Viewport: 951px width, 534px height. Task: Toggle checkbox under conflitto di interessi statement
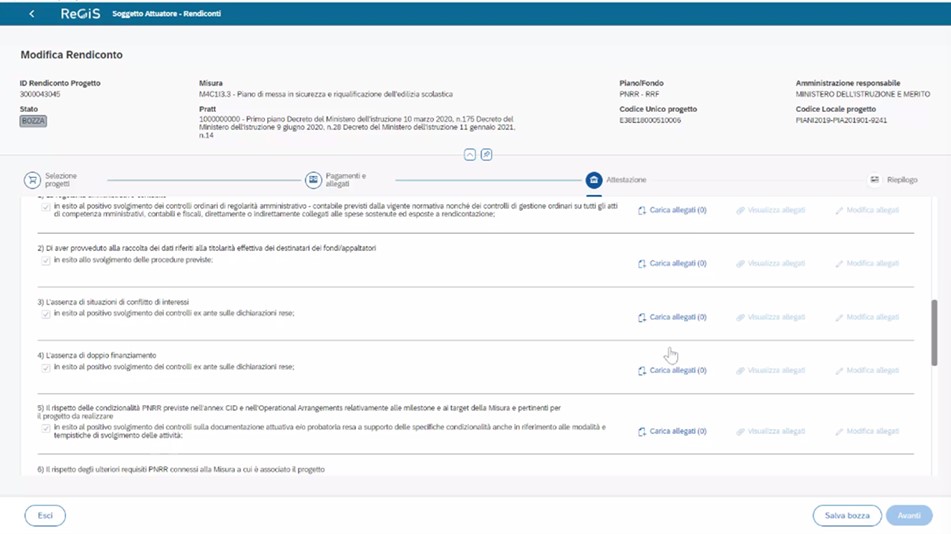tap(46, 314)
